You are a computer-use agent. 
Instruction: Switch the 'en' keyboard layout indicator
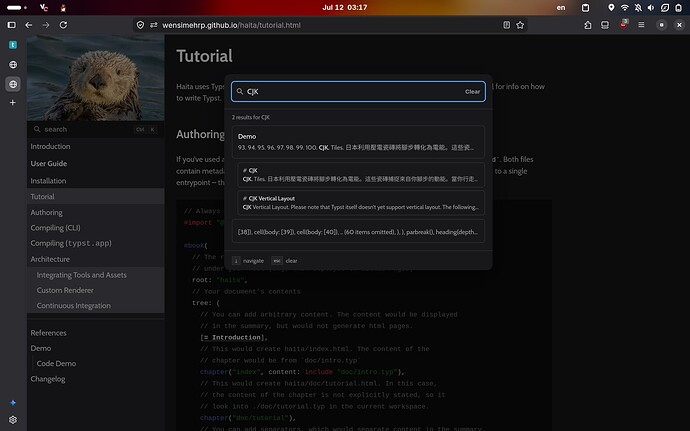coord(561,7)
